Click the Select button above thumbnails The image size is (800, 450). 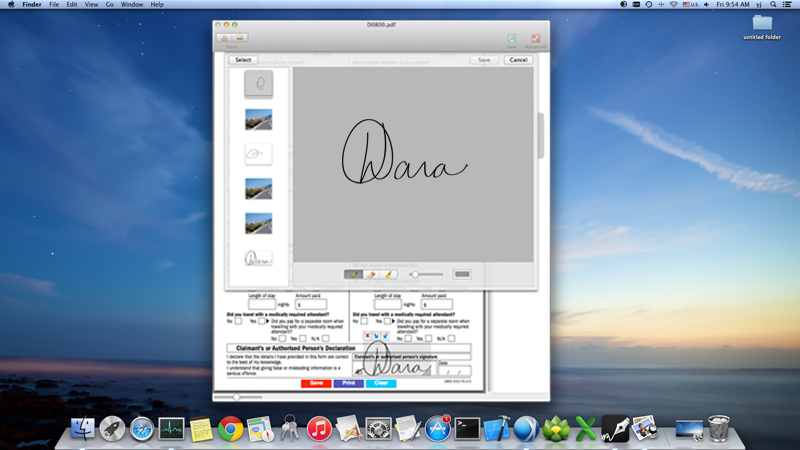pyautogui.click(x=243, y=60)
